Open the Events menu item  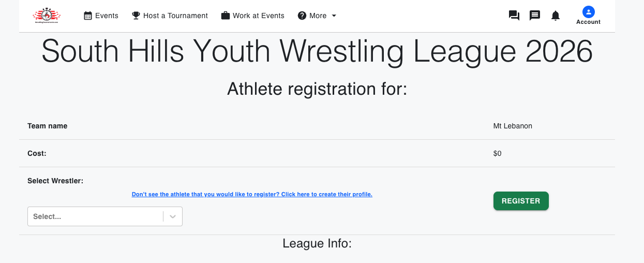(107, 16)
